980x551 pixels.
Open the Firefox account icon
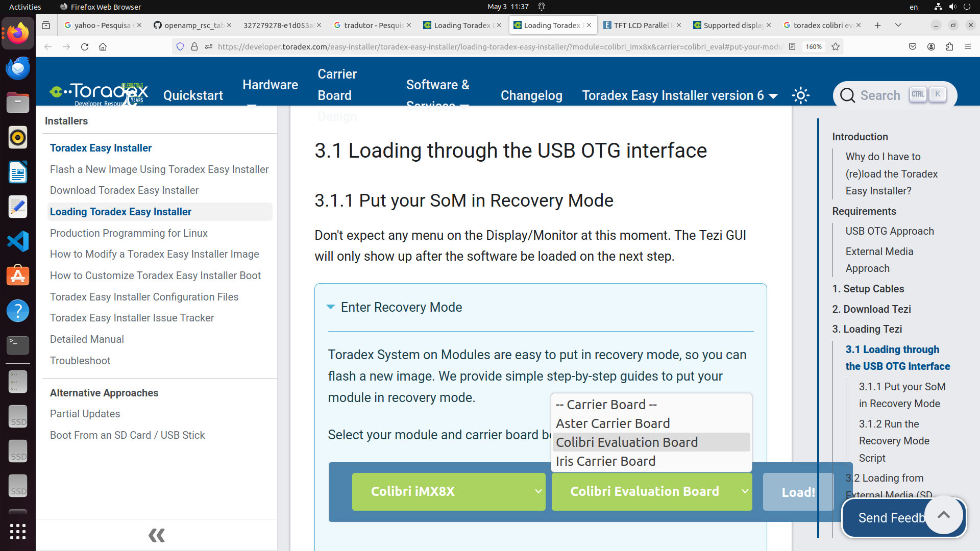(x=931, y=46)
